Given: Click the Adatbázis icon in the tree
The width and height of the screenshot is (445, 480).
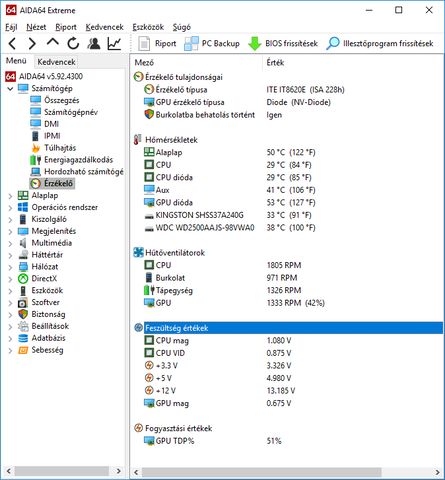Looking at the screenshot, I should pyautogui.click(x=23, y=338).
